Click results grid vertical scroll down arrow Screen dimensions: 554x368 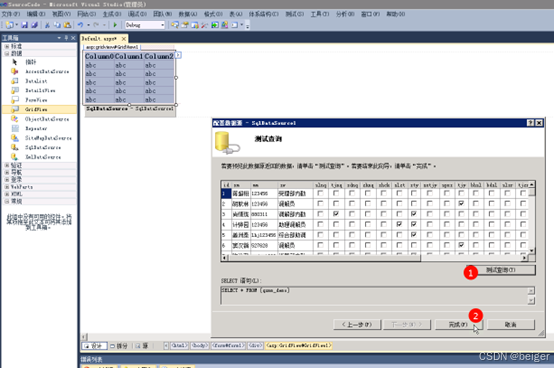click(x=532, y=251)
